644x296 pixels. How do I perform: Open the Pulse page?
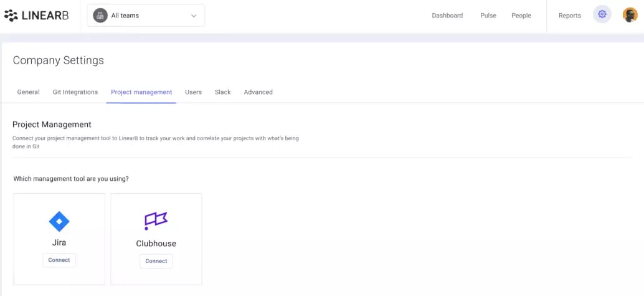(x=488, y=16)
